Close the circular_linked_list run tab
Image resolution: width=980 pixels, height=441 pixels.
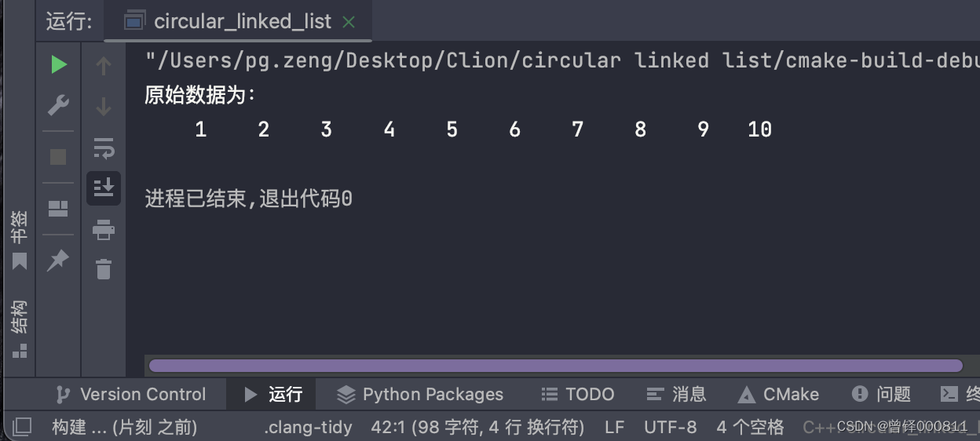(349, 22)
